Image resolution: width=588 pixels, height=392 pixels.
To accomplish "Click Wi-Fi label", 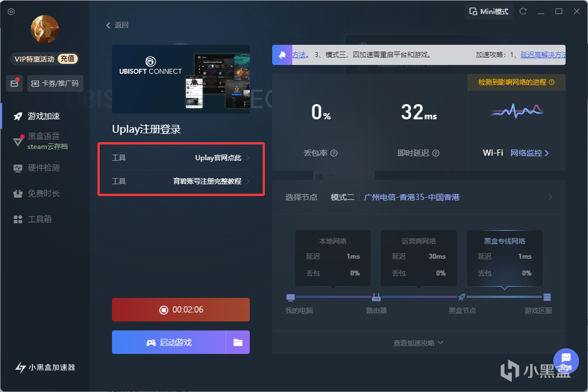I will click(493, 153).
